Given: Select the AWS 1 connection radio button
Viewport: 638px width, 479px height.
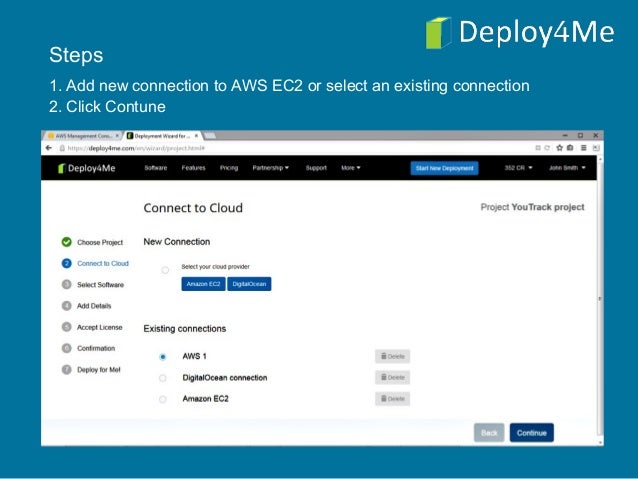Looking at the screenshot, I should point(163,357).
